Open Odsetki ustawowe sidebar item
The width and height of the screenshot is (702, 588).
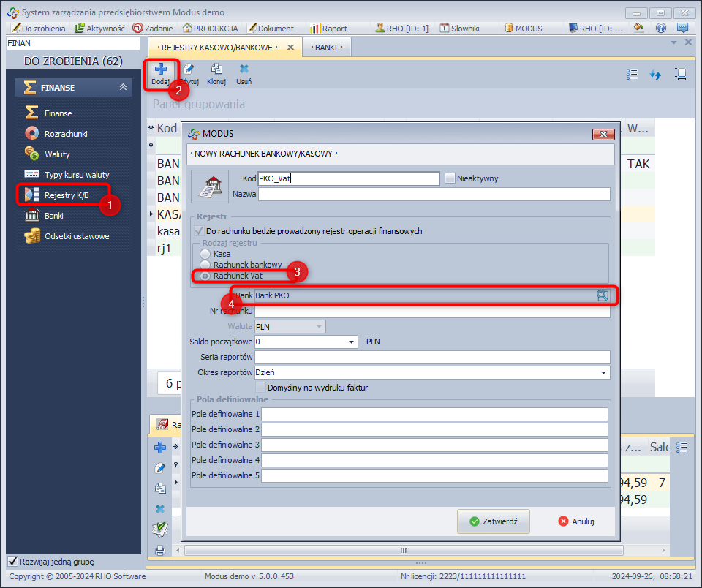[77, 237]
